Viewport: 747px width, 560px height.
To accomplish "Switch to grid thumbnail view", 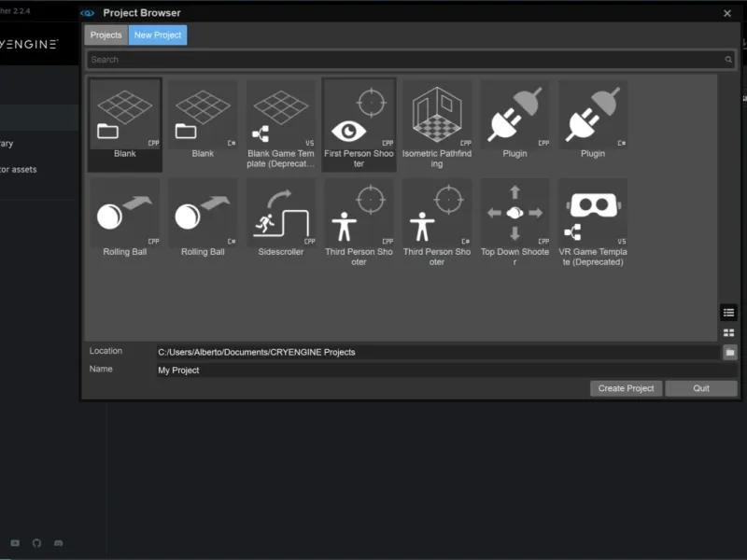I will (728, 333).
